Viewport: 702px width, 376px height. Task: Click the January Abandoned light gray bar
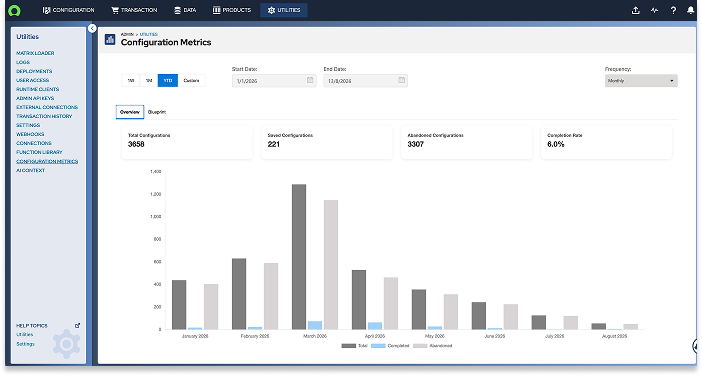coord(211,307)
